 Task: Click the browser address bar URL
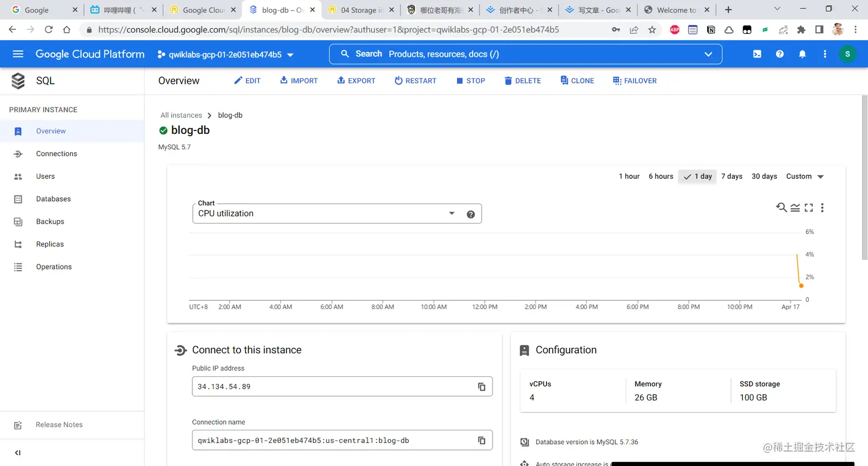click(x=328, y=30)
